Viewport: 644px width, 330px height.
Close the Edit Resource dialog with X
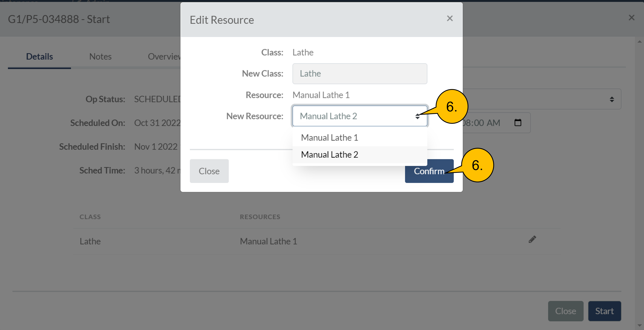(449, 18)
